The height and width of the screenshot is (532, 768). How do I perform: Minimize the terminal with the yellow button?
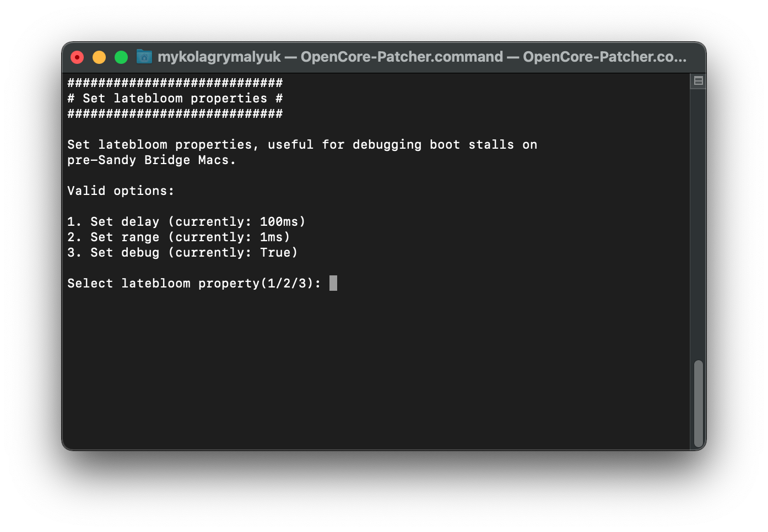(99, 57)
